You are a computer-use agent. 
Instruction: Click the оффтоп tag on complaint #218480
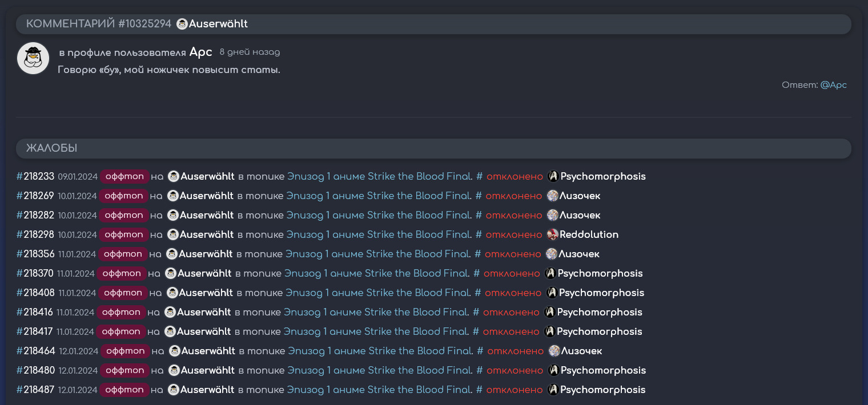click(125, 371)
